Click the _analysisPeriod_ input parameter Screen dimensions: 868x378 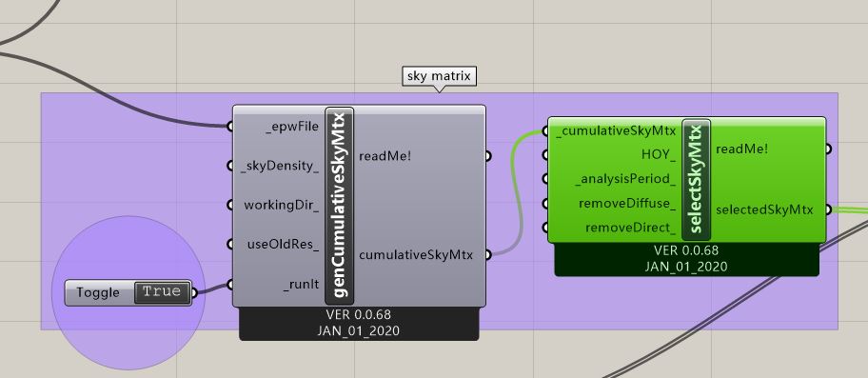[625, 179]
